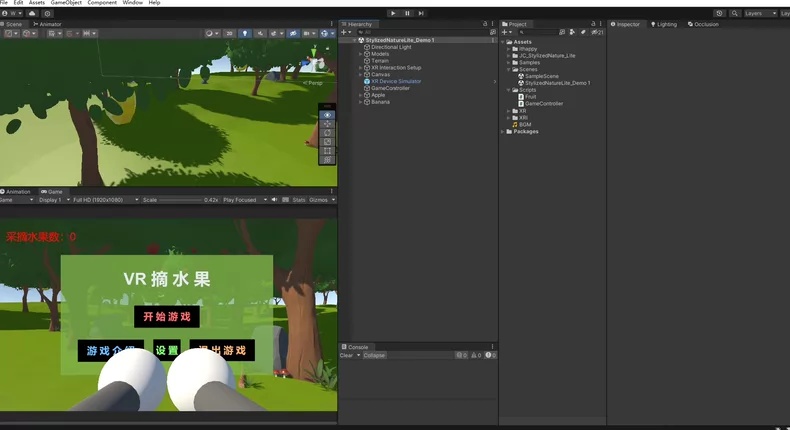Toggle scene lighting bulb button
This screenshot has height=430, width=790.
click(245, 33)
